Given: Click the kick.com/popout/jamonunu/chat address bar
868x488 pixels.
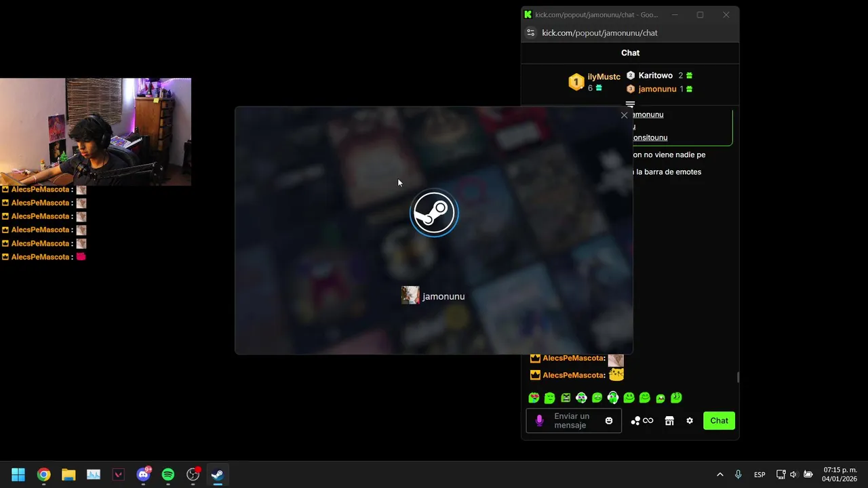Looking at the screenshot, I should pos(599,33).
